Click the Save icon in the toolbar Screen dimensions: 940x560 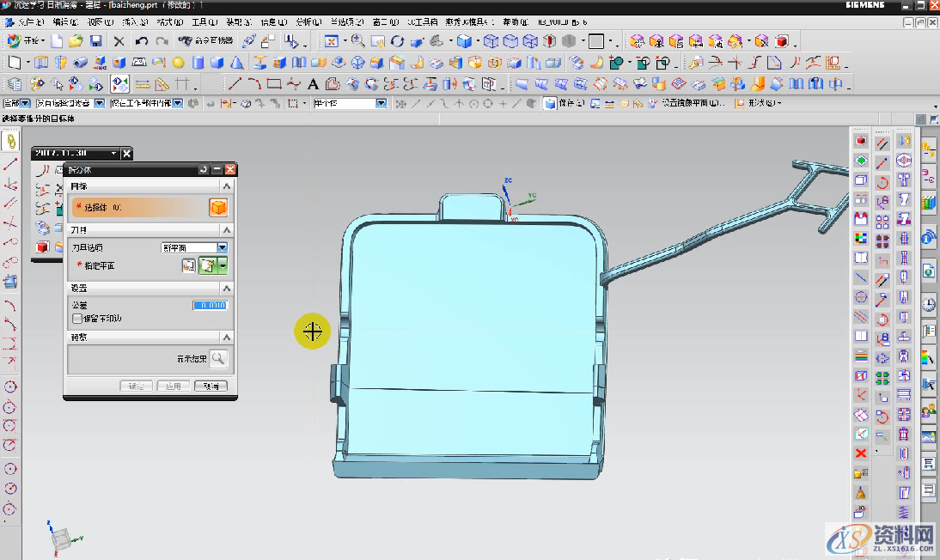coord(96,40)
